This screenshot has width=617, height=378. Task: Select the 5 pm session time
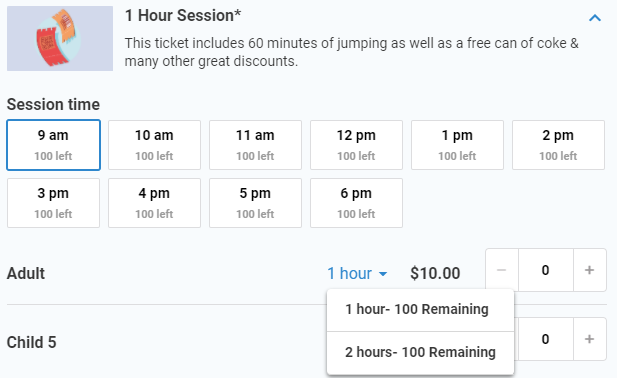pos(255,203)
